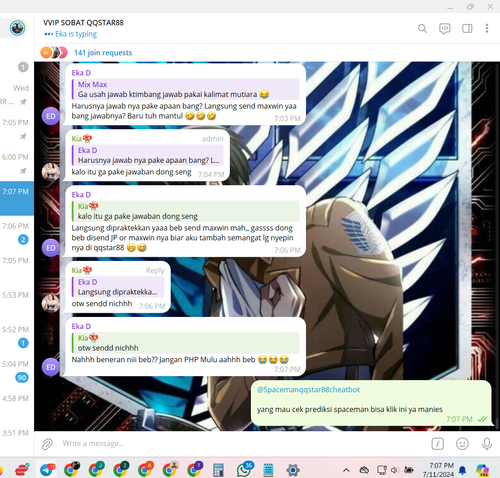Click the 7:07 PM timestamp of the outgoing bot message
Viewport: 500px width, 478px height.
pyautogui.click(x=459, y=419)
